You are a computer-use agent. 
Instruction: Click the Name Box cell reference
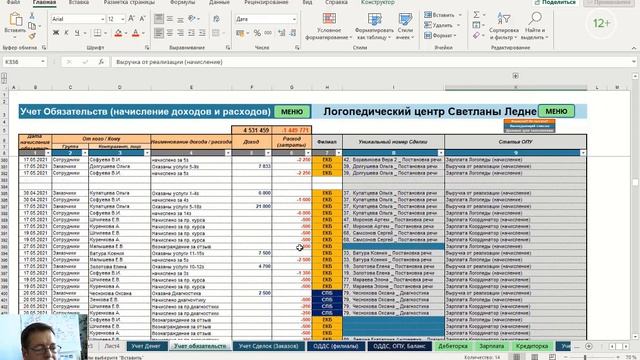point(24,62)
